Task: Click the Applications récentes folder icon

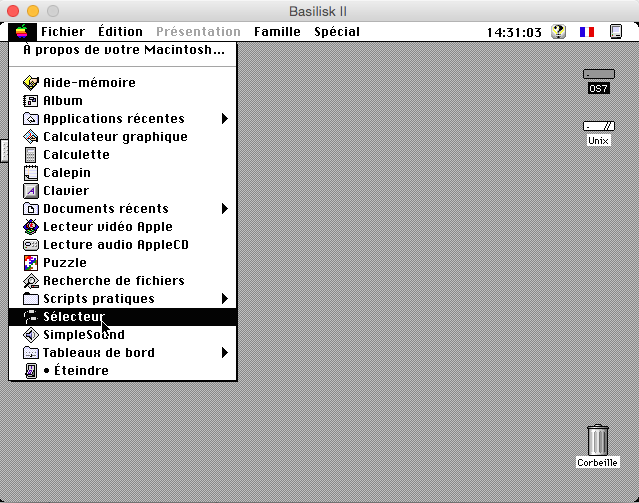Action: click(x=31, y=119)
